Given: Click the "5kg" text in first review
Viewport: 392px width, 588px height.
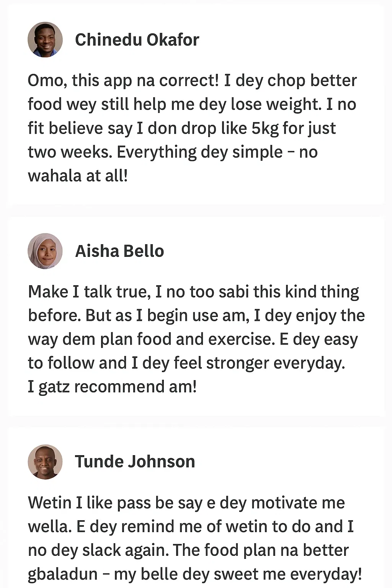Looking at the screenshot, I should (265, 128).
